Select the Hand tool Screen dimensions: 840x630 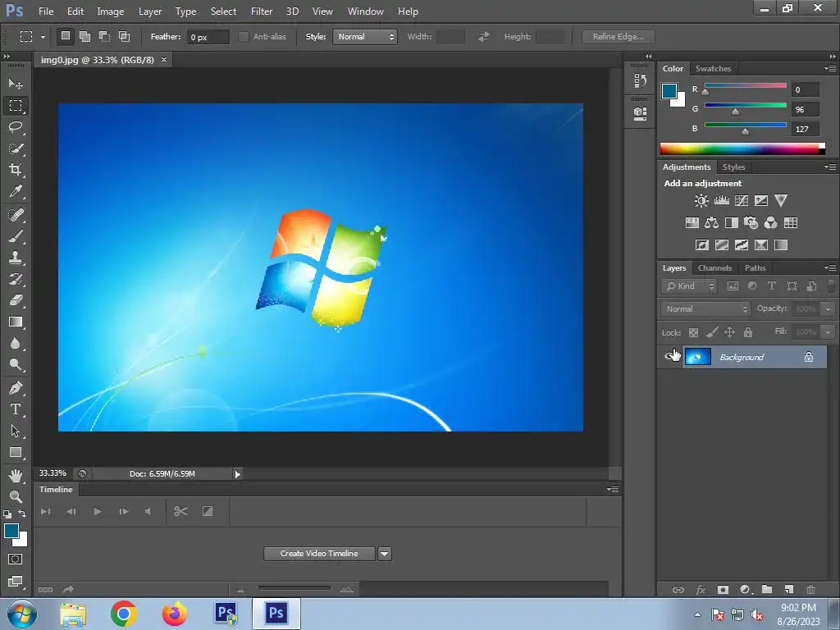click(x=16, y=476)
